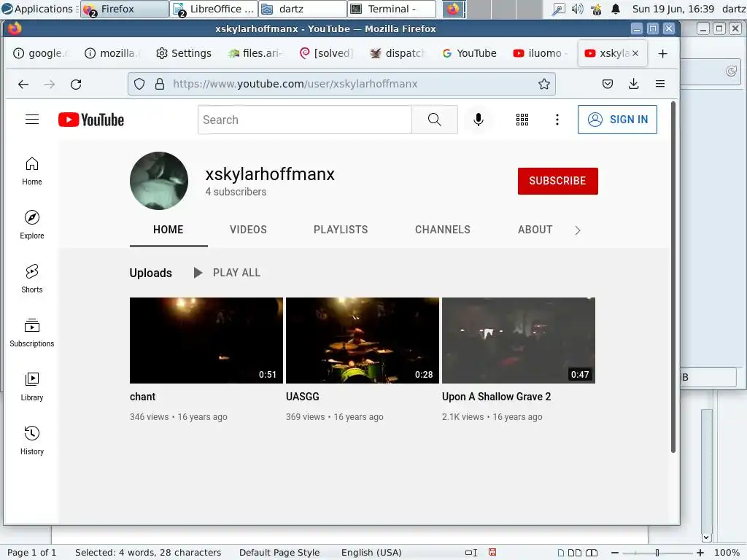747x560 pixels.
Task: Zoom in with LibreOffice plus button
Action: (x=700, y=553)
